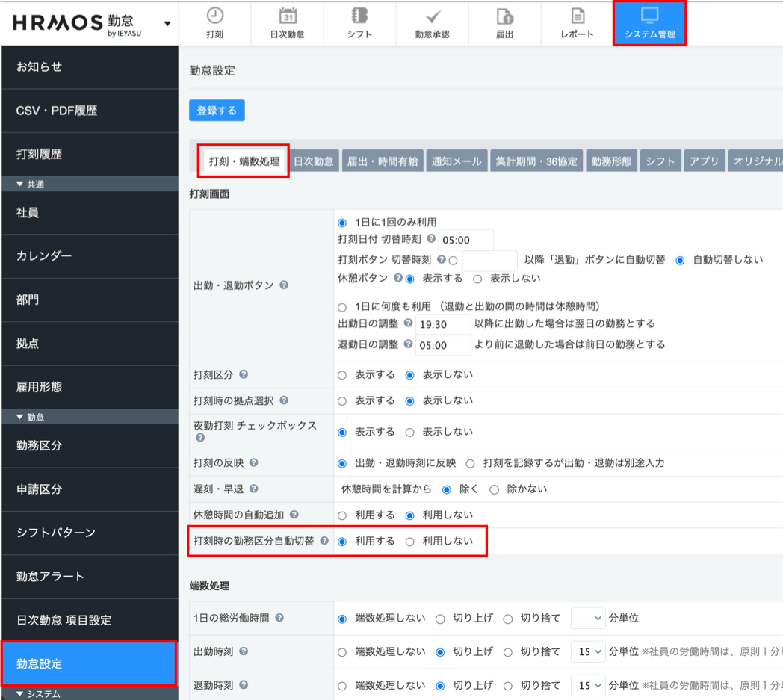The height and width of the screenshot is (700, 783).
Task: Select 利用しない for 打刻時の勤務区分自動切替
Action: [409, 542]
